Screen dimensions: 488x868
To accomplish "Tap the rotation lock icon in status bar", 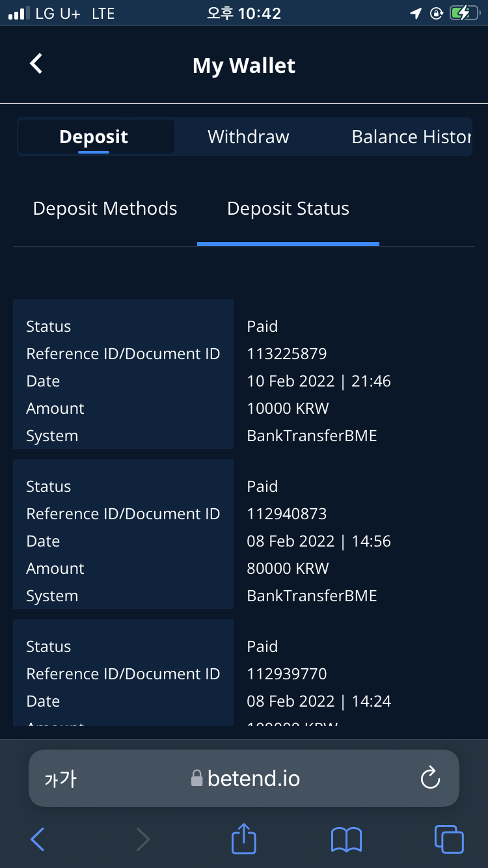I will click(437, 13).
